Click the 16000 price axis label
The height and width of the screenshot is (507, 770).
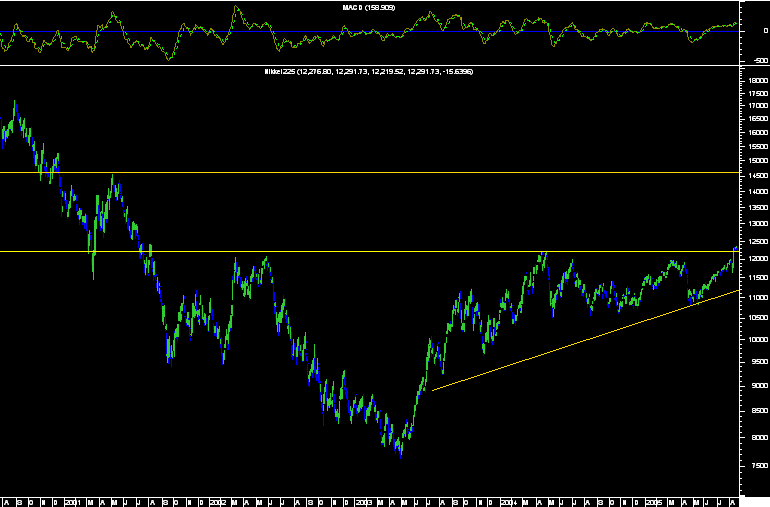(759, 133)
